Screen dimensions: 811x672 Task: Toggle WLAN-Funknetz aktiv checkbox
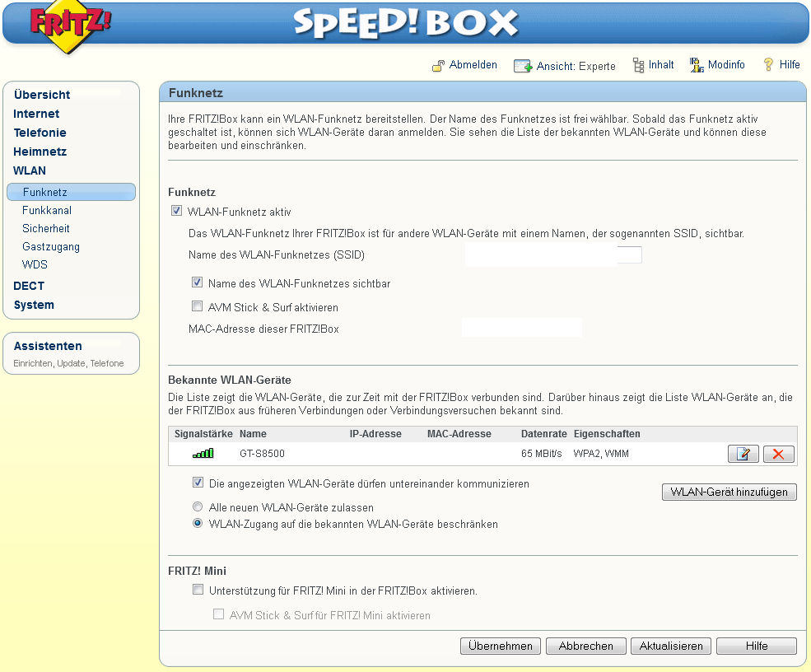tap(176, 211)
